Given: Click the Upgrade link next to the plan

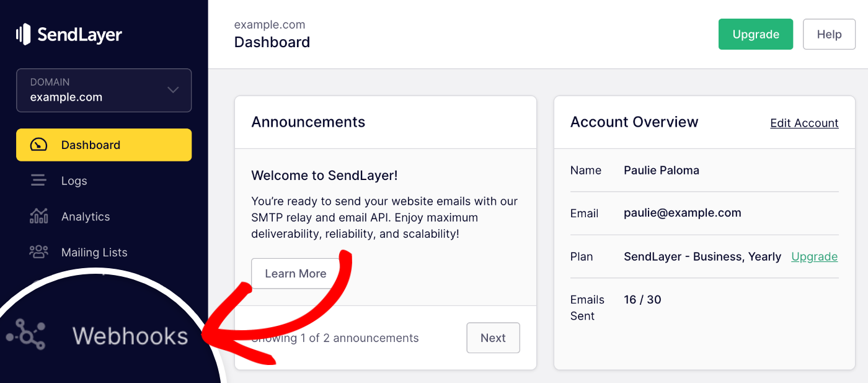Looking at the screenshot, I should [814, 256].
